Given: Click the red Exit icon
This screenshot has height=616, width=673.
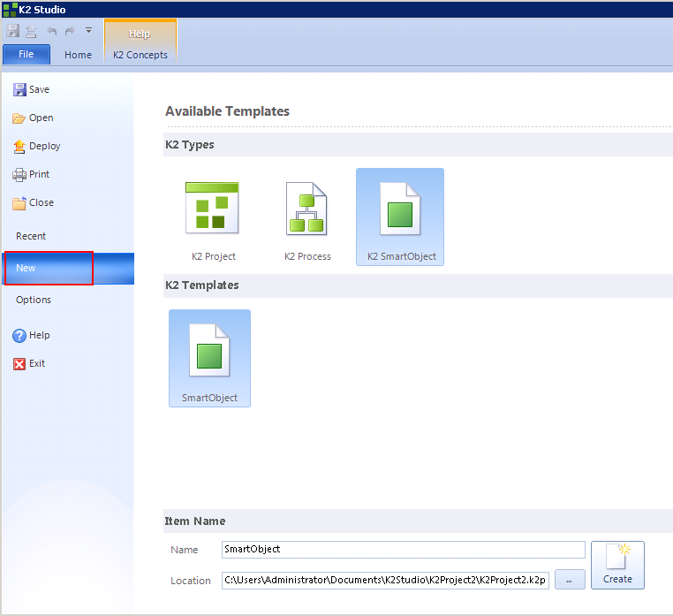Looking at the screenshot, I should (19, 364).
